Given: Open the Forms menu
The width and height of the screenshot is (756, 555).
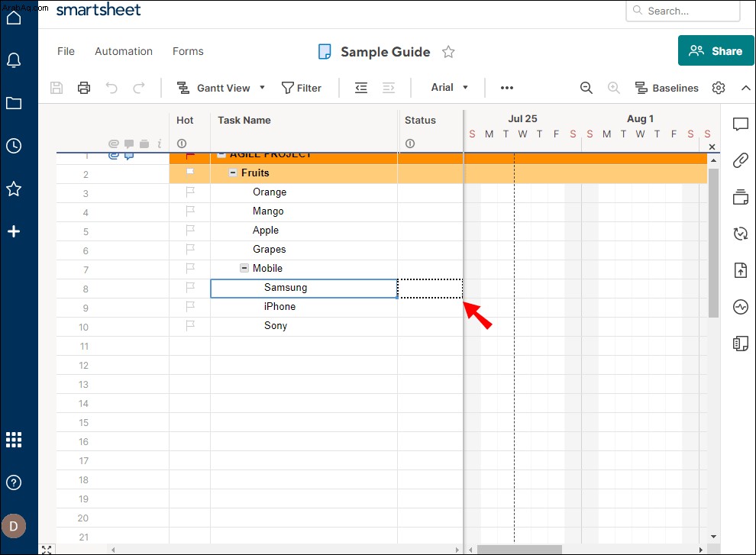Looking at the screenshot, I should (x=188, y=51).
